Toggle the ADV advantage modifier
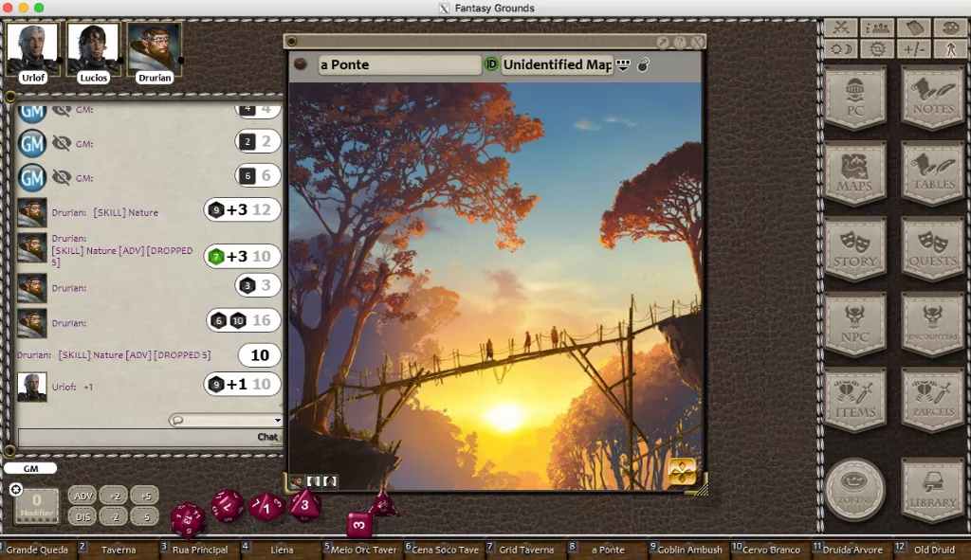The image size is (971, 560). click(x=82, y=496)
